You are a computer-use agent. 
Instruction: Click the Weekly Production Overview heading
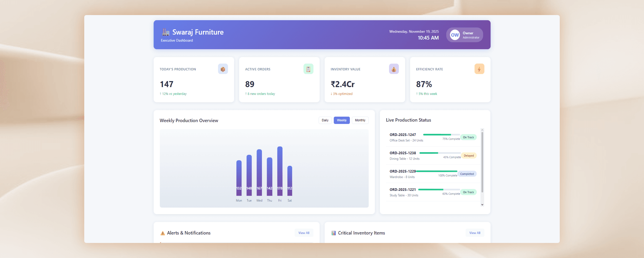coord(189,121)
